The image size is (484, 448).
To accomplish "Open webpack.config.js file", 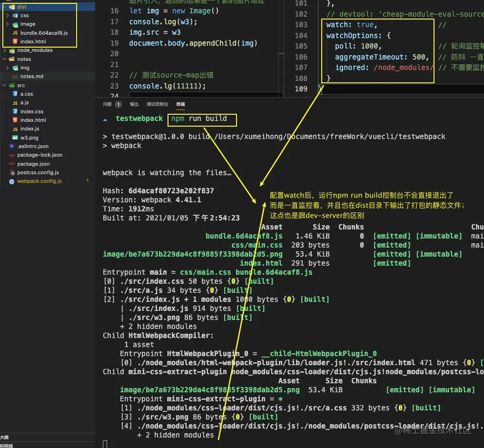I will click(x=40, y=181).
